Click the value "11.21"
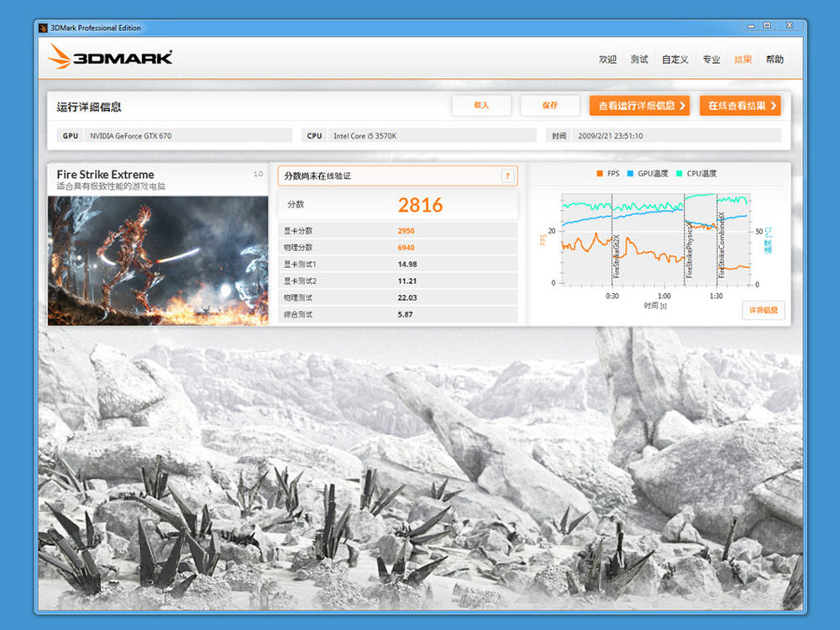The image size is (840, 630). click(407, 281)
